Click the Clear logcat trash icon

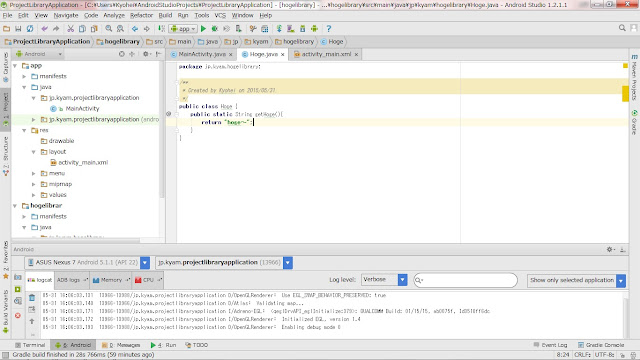pos(32,298)
